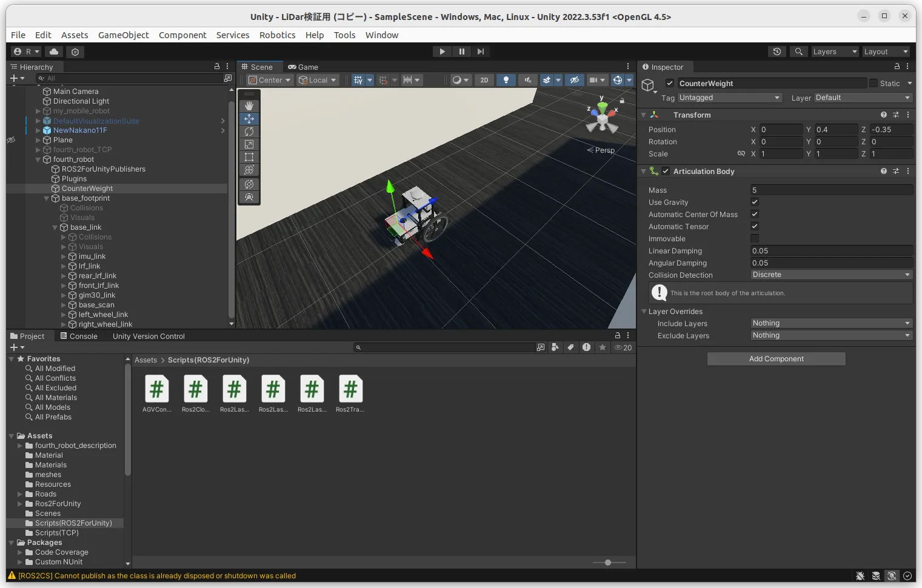Open the Exclude Layers dropdown
This screenshot has height=588, width=922.
(832, 335)
